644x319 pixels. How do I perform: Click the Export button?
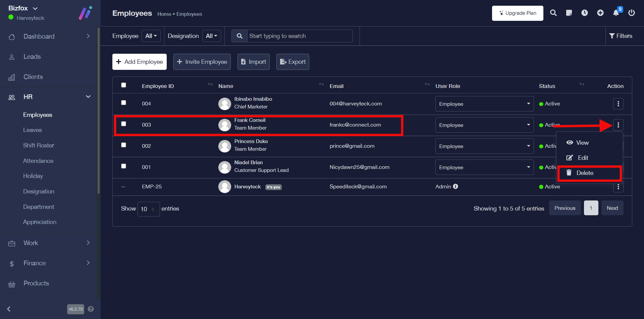point(292,62)
